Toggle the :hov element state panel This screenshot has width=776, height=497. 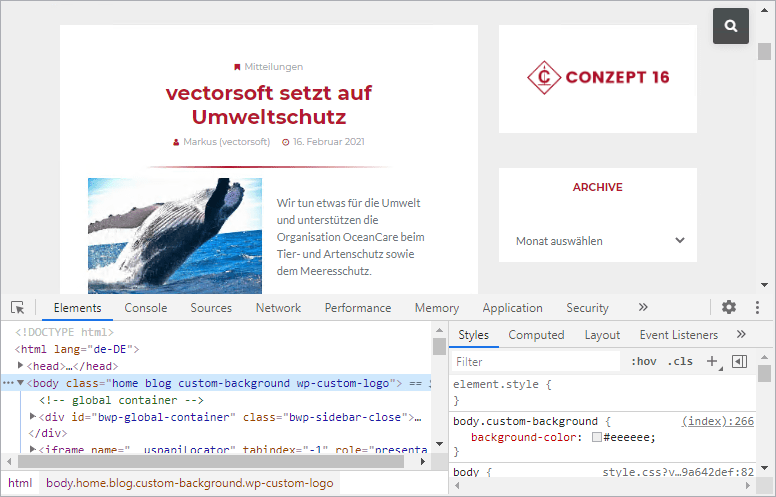click(644, 362)
